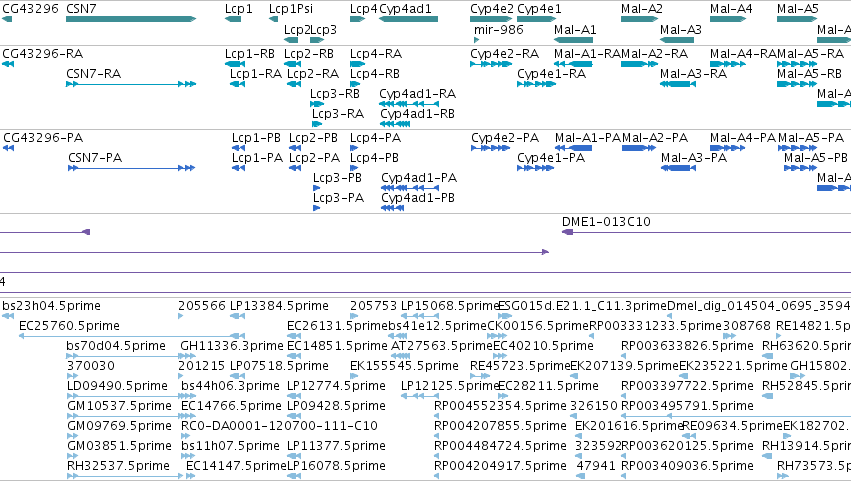
Task: Click the Cyp4e1 gene label
Action: click(539, 9)
